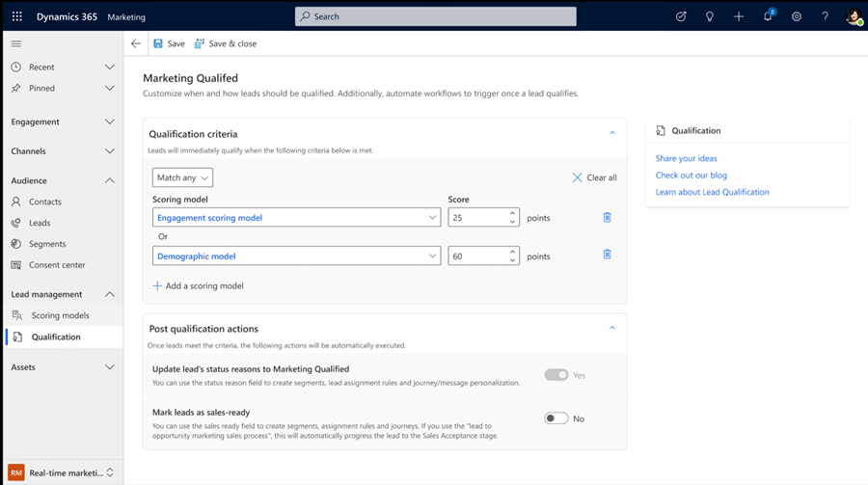The width and height of the screenshot is (868, 485).
Task: Collapse the Lead management section chevron
Action: 110,294
